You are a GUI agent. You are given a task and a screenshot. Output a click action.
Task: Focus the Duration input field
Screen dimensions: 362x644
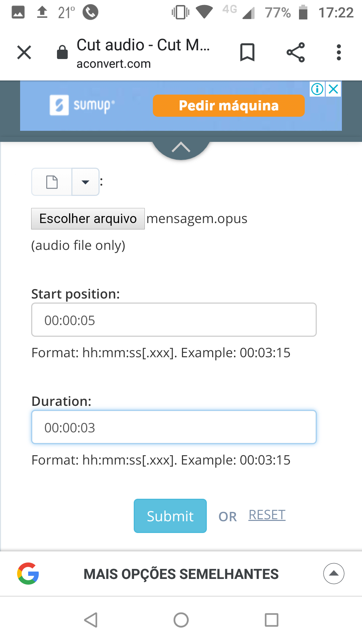[174, 427]
